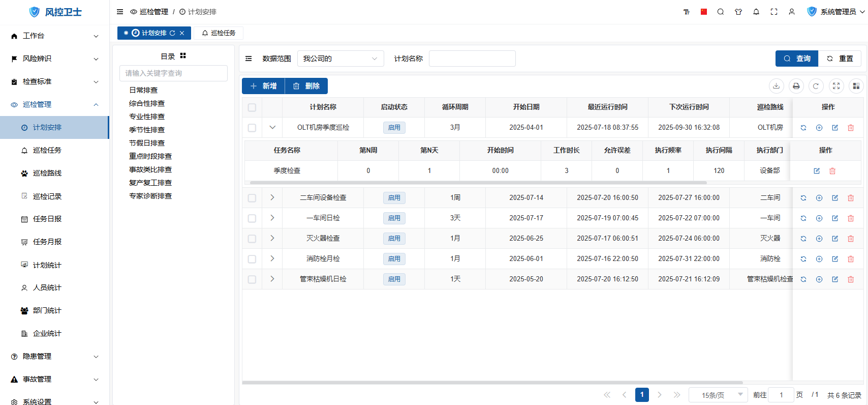Click the 新增 add button
This screenshot has height=405, width=868.
263,86
